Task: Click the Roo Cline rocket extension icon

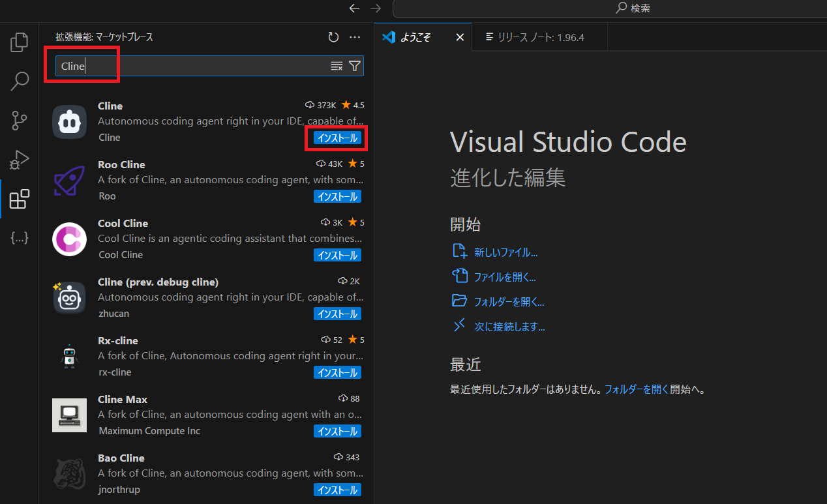Action: pos(69,180)
